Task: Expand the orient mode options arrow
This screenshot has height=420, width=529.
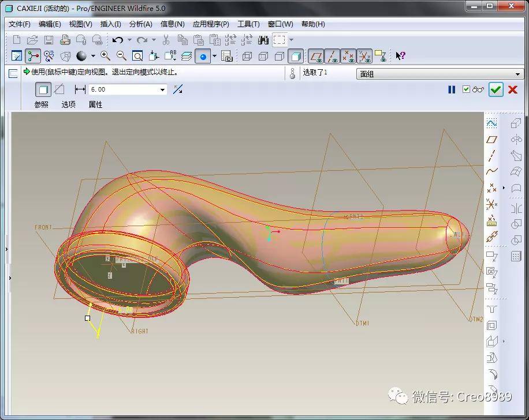Action: [215, 56]
